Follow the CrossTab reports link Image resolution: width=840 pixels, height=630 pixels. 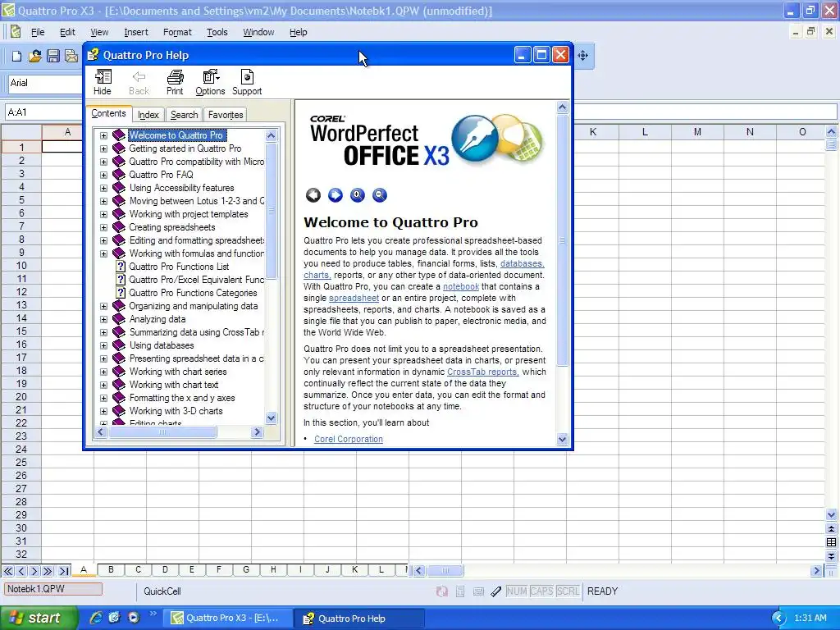tap(482, 372)
